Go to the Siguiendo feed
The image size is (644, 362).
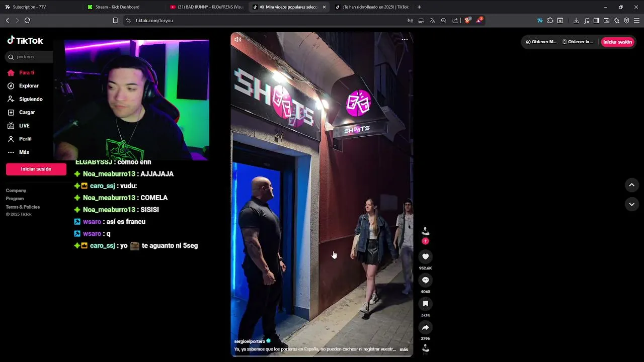click(25, 99)
